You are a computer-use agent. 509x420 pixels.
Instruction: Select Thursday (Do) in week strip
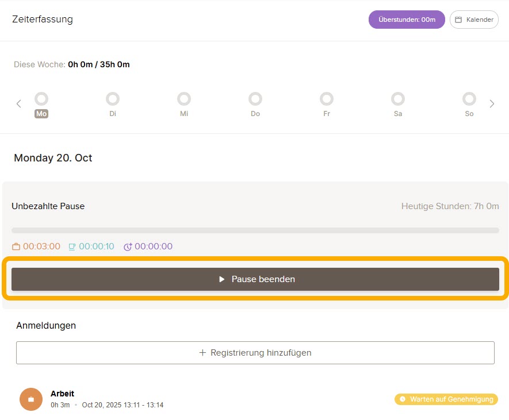(x=255, y=99)
